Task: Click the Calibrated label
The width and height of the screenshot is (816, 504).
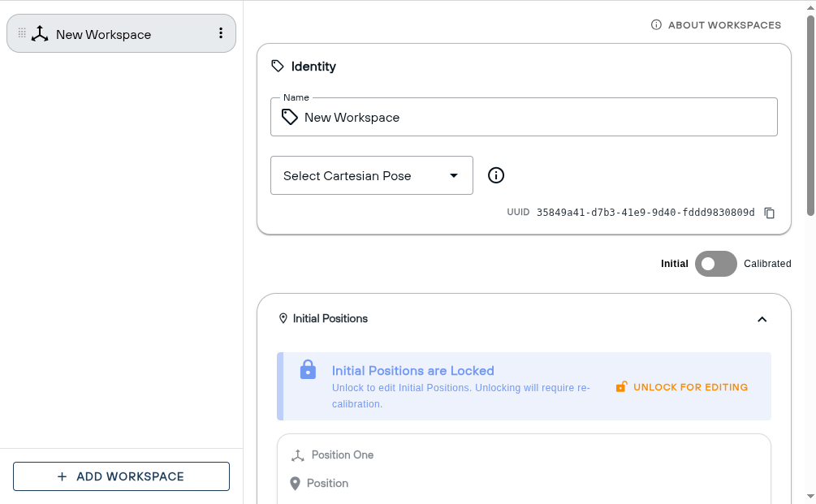Action: (767, 264)
